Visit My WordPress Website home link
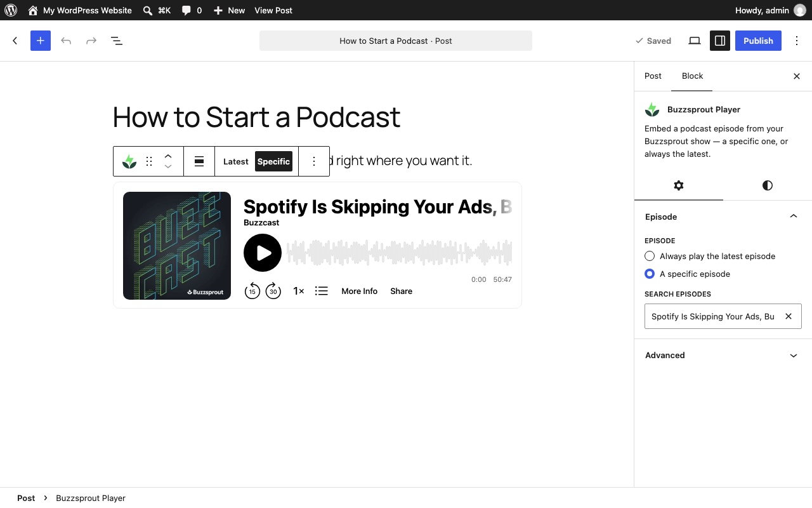 coord(80,10)
